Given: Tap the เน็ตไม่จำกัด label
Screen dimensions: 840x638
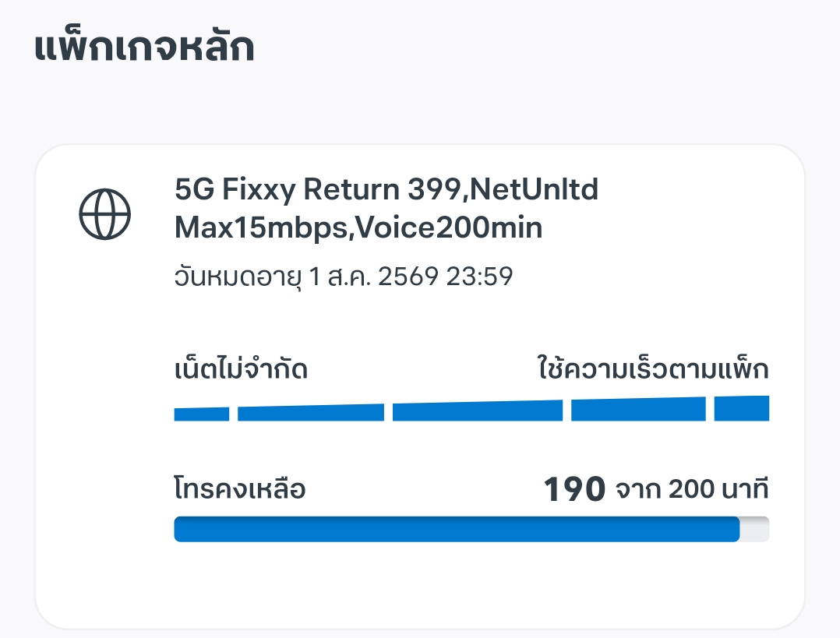Looking at the screenshot, I should (x=241, y=369).
